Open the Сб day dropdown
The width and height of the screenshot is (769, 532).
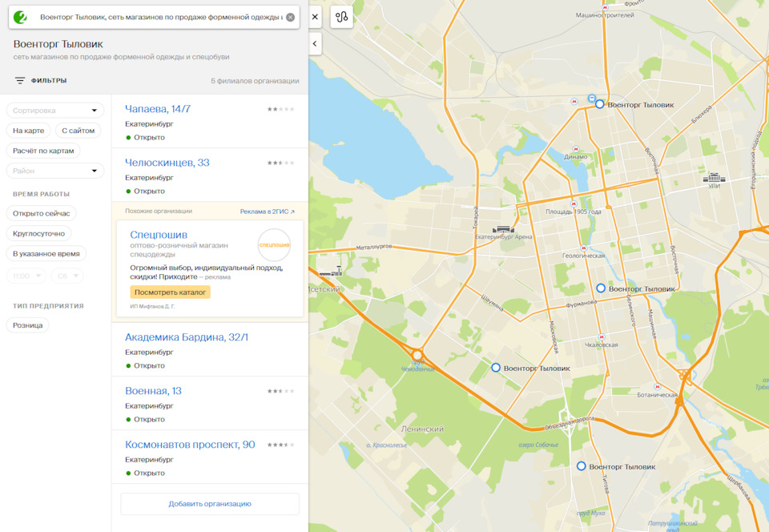click(x=67, y=276)
